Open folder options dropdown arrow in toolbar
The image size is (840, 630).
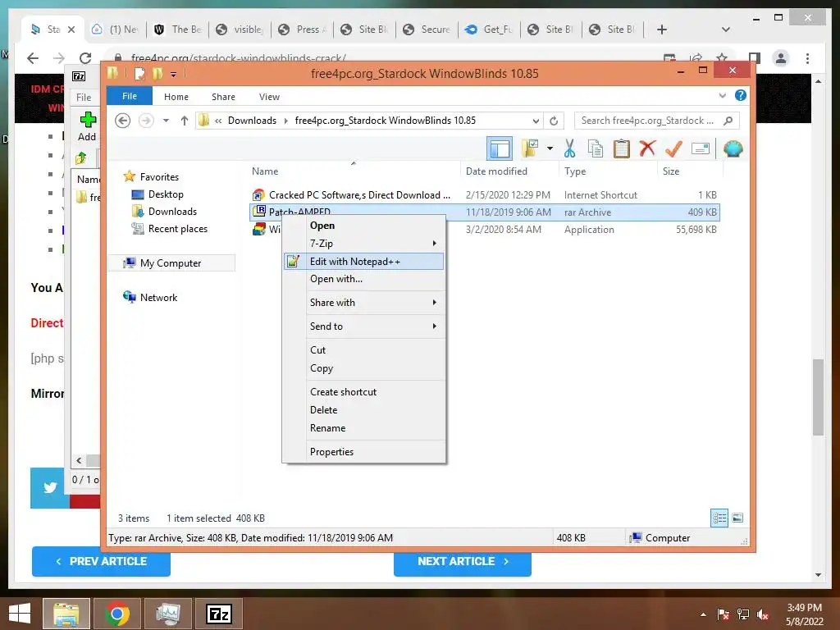550,148
